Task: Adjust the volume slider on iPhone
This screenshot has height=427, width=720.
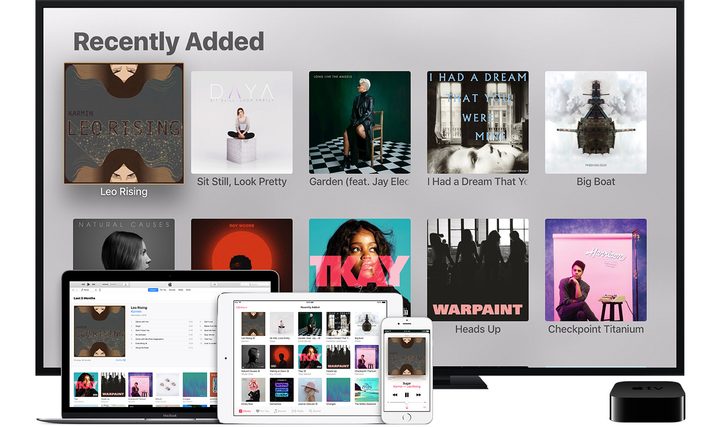Action: tap(407, 402)
